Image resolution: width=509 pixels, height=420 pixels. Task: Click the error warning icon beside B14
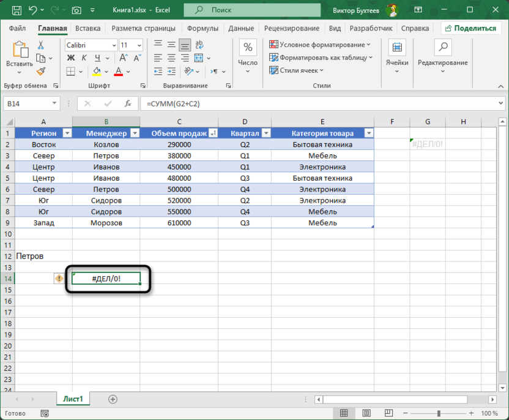59,279
